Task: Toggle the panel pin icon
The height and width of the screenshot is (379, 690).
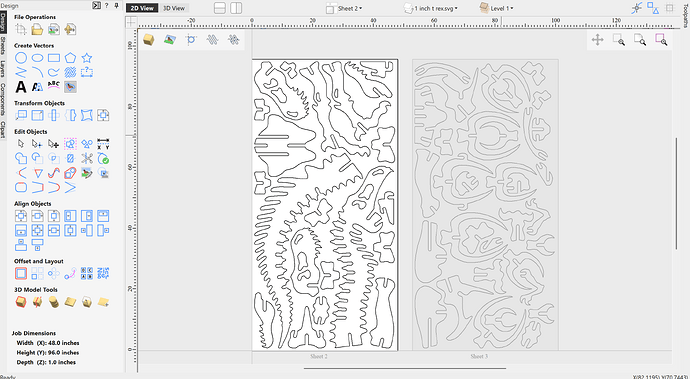Action: coord(117,5)
